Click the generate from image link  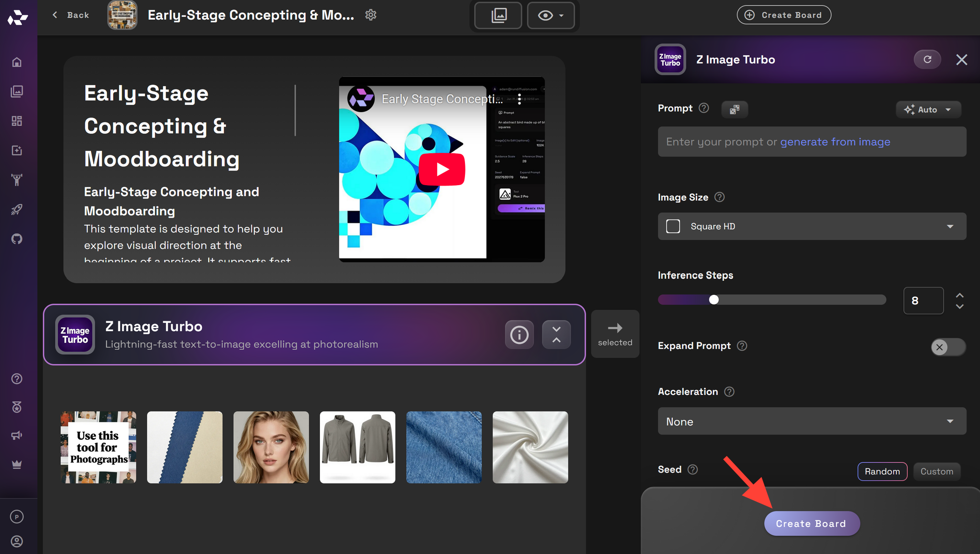[x=835, y=142]
